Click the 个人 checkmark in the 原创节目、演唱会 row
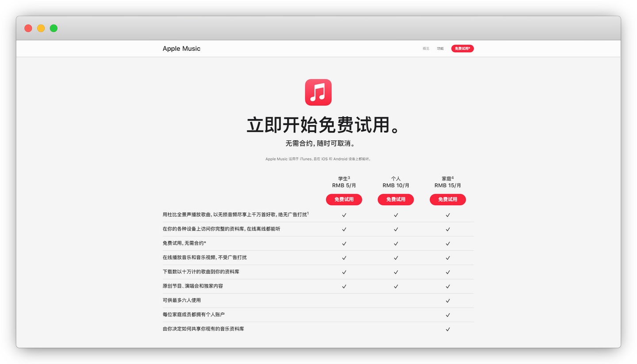 pos(395,286)
